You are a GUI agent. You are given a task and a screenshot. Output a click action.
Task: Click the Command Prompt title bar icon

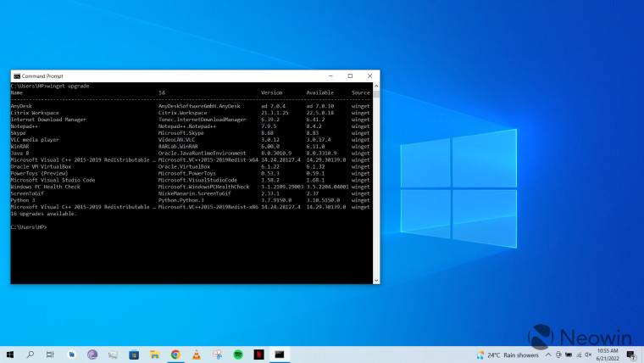click(x=17, y=75)
